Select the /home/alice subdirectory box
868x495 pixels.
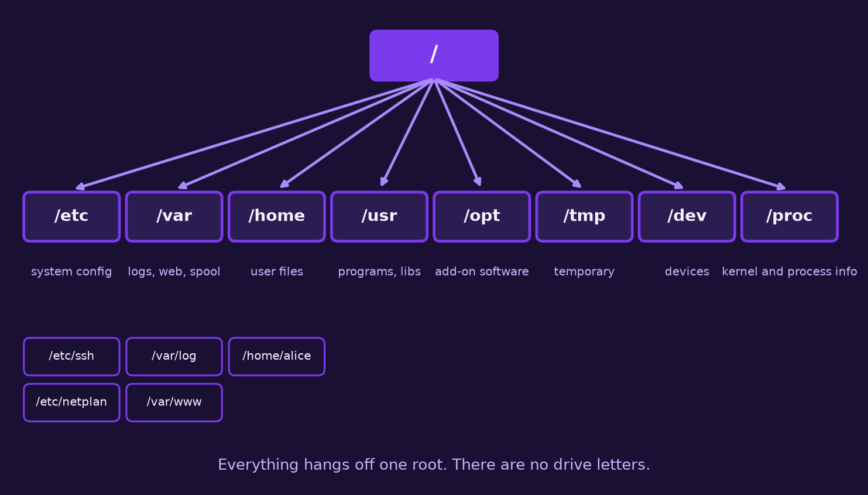point(277,356)
